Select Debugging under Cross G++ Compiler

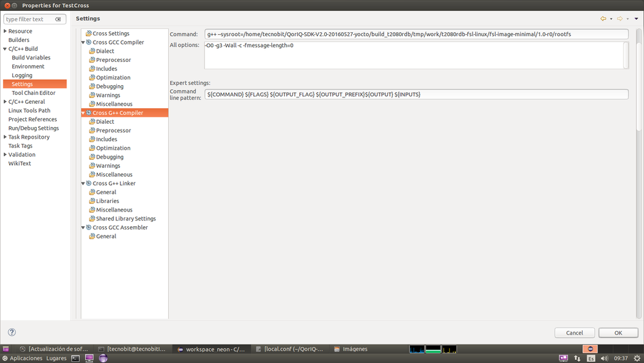pyautogui.click(x=106, y=157)
